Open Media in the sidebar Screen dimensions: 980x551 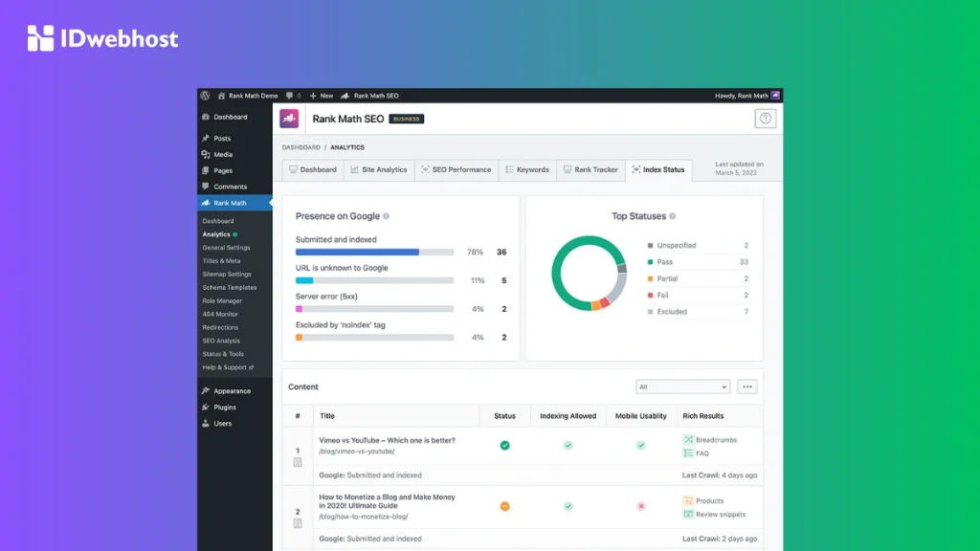235,154
